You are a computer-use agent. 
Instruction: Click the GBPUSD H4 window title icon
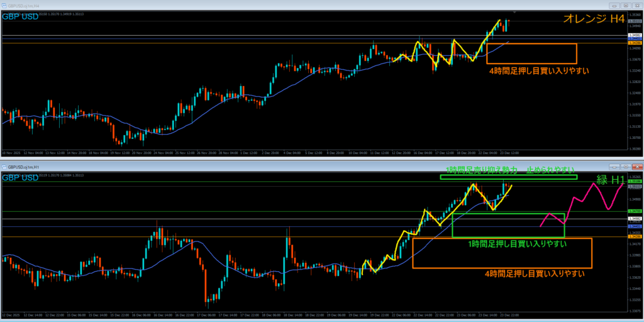coord(4,6)
